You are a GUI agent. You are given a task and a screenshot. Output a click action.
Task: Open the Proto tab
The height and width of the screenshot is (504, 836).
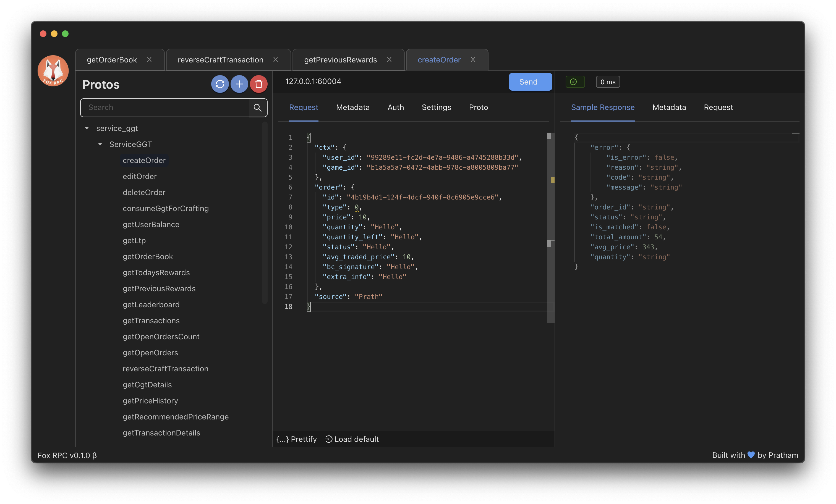point(478,107)
